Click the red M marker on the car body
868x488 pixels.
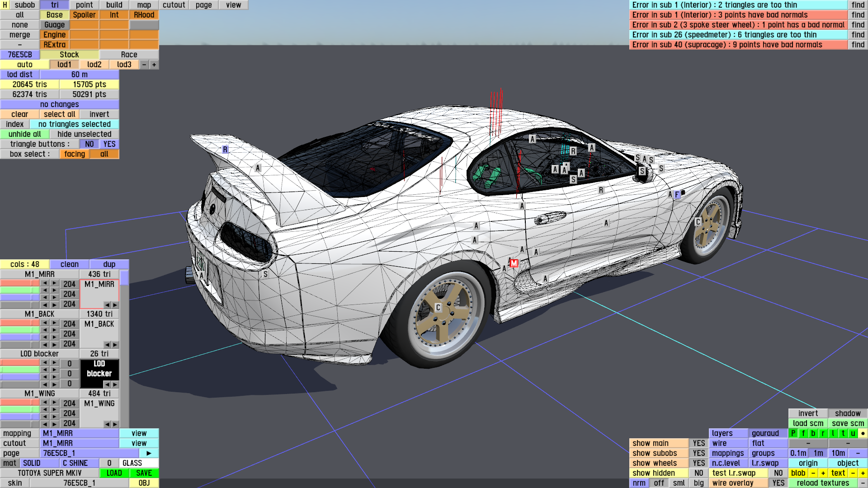pos(514,263)
